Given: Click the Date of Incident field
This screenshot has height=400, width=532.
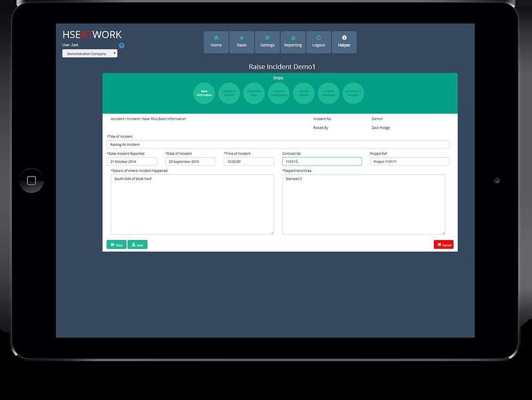Looking at the screenshot, I should pyautogui.click(x=190, y=162).
